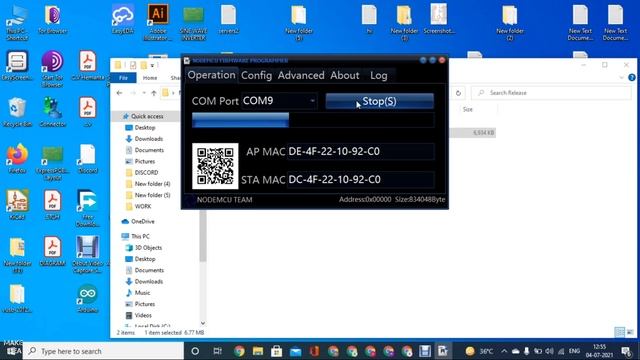Select Quick access in navigation pane
Image resolution: width=640 pixels, height=360 pixels.
click(147, 116)
